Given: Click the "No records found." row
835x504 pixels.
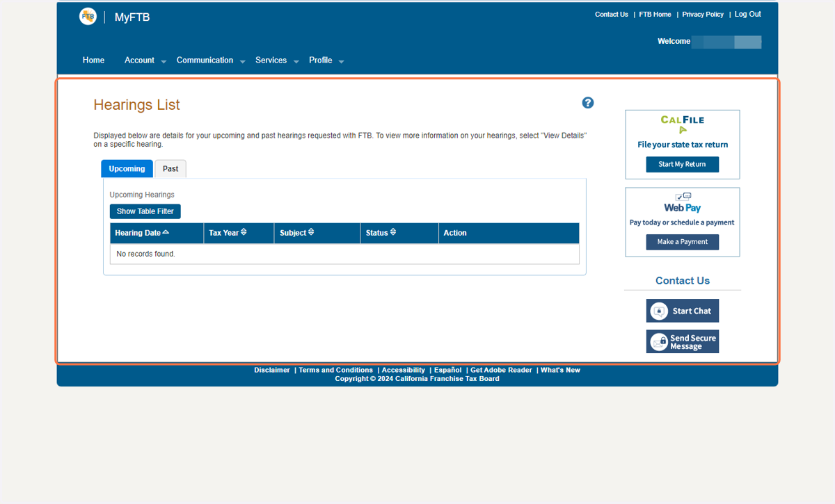Looking at the screenshot, I should (x=344, y=254).
